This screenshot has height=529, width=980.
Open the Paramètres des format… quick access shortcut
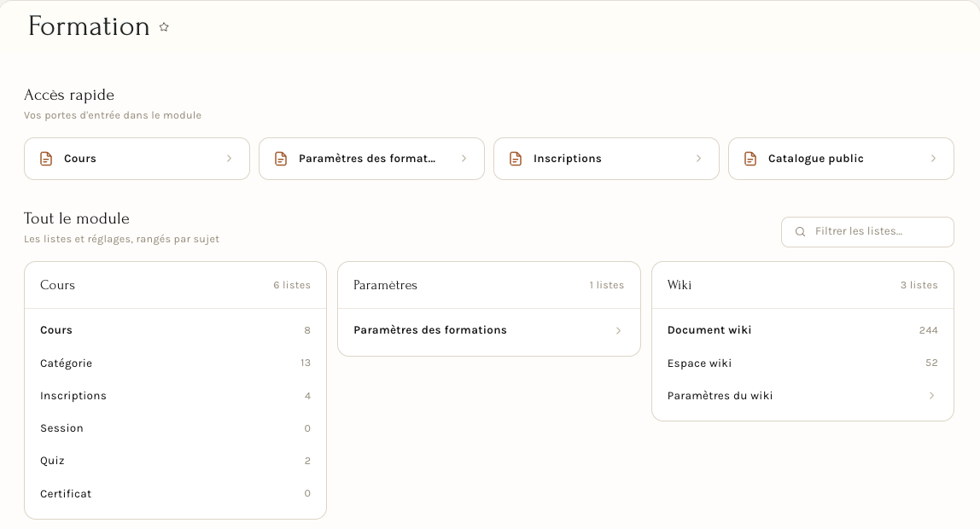point(372,159)
